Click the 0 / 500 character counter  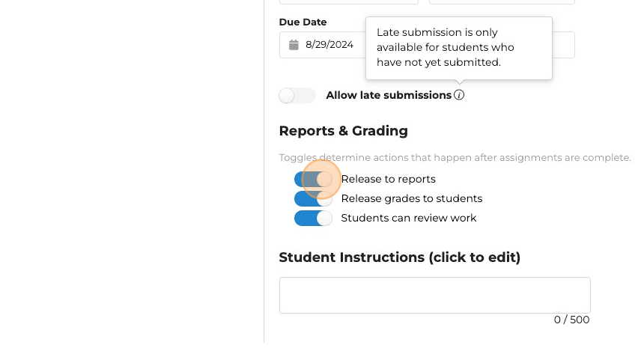click(571, 320)
